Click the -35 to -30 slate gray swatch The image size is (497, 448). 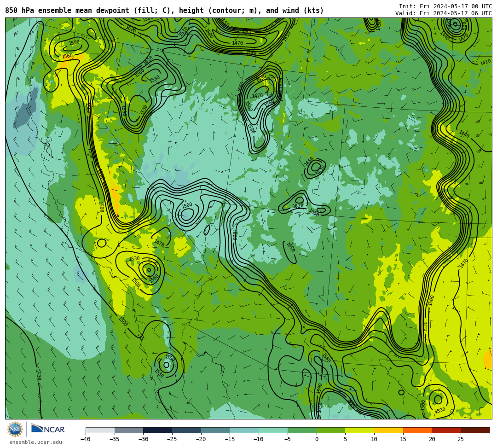[x=129, y=430]
